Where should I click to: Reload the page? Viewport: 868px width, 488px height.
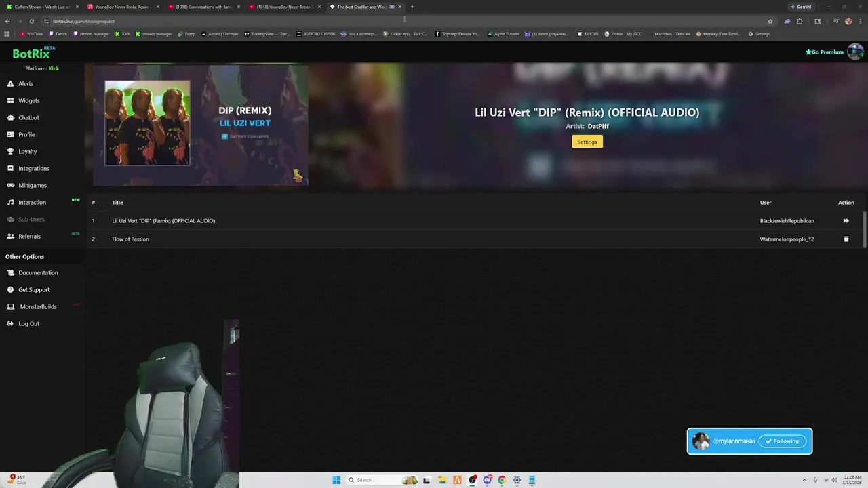click(x=31, y=21)
